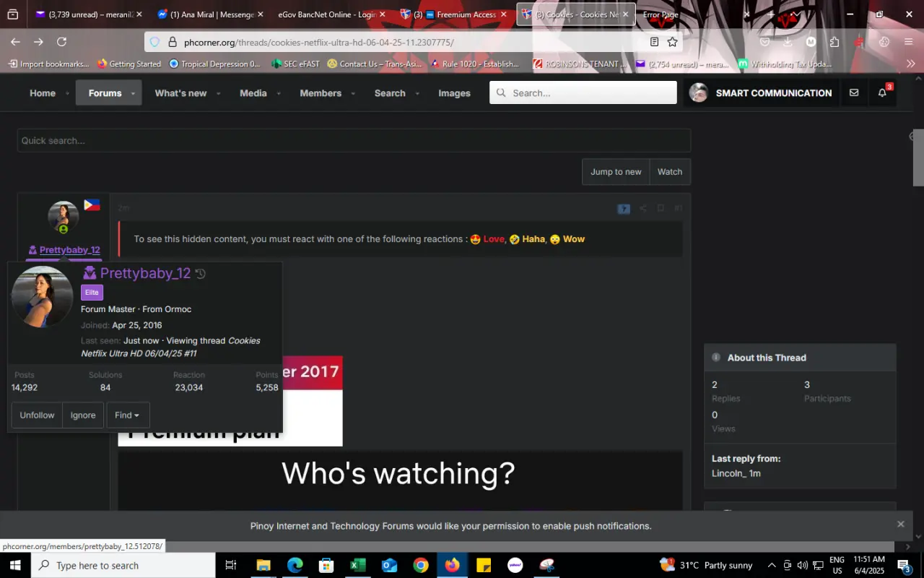Click the Prettybaby_12 avatar in popup card
This screenshot has width=924, height=578.
click(x=42, y=296)
